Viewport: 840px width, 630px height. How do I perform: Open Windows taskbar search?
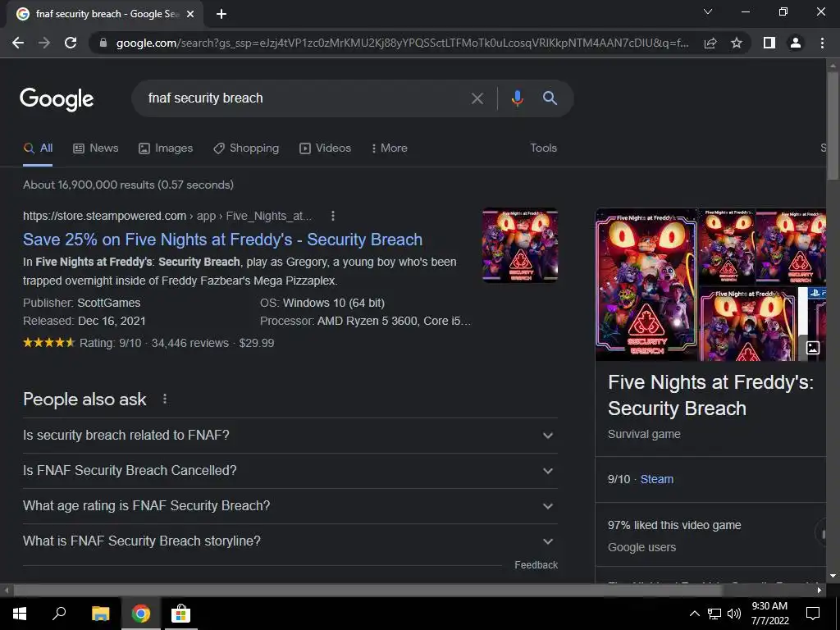[59, 614]
